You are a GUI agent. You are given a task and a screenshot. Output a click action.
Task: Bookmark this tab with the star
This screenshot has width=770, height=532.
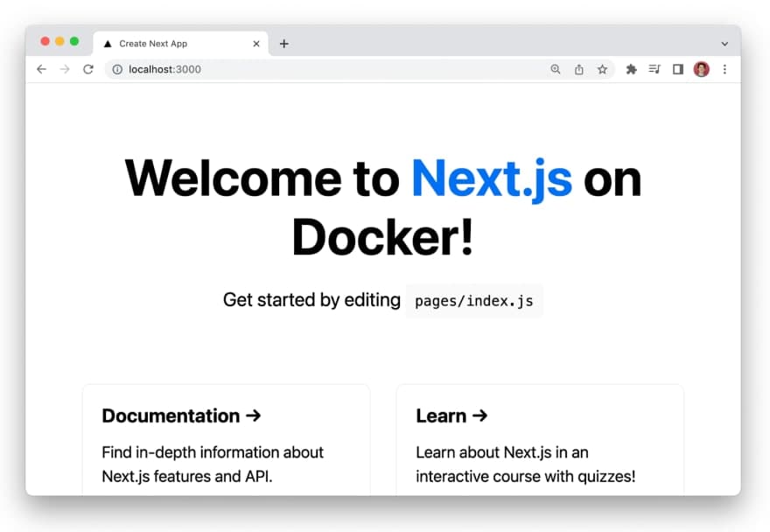(603, 69)
